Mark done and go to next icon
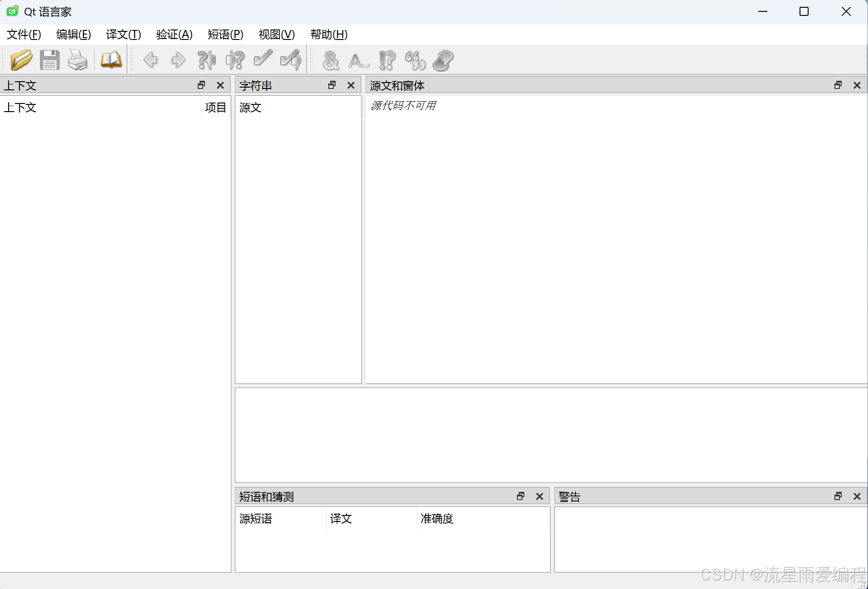 (x=291, y=60)
